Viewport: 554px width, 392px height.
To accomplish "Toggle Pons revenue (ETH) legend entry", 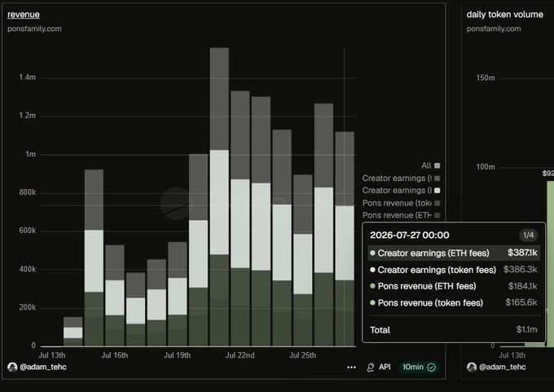I will point(401,215).
